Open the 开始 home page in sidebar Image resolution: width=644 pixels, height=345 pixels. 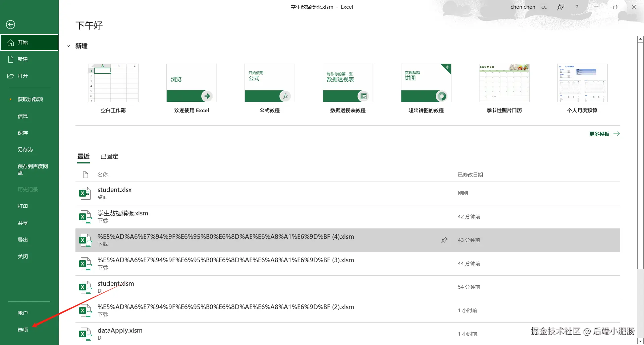[29, 43]
